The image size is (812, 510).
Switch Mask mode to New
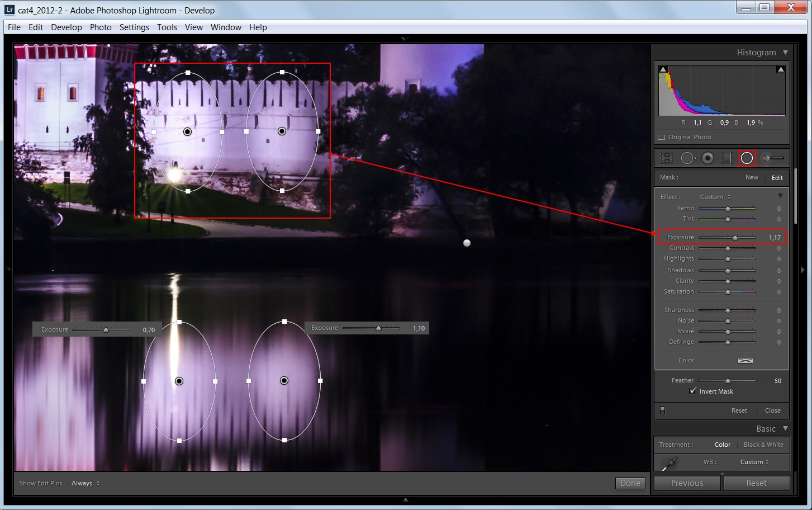(x=752, y=177)
